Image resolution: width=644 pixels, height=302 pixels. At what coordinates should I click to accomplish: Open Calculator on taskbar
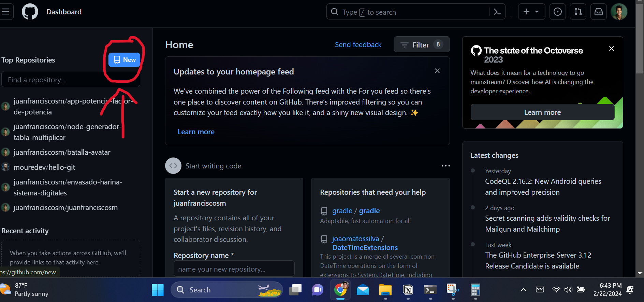tap(475, 290)
